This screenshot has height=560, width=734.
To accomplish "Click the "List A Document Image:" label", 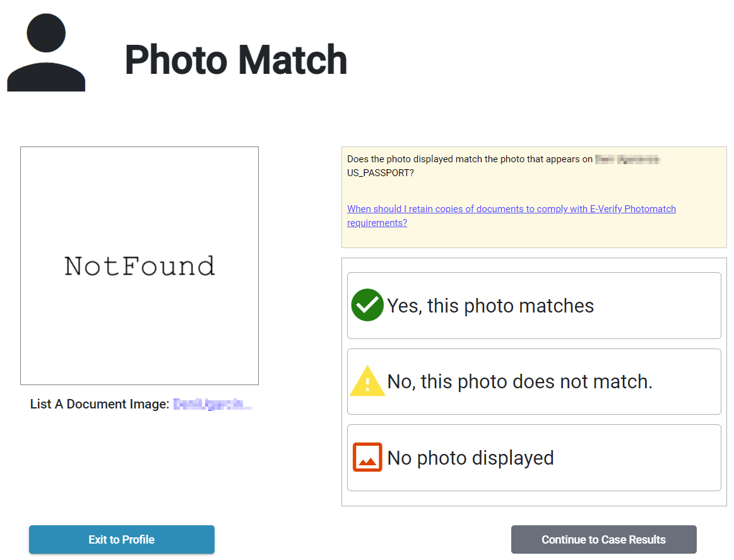I will 100,404.
